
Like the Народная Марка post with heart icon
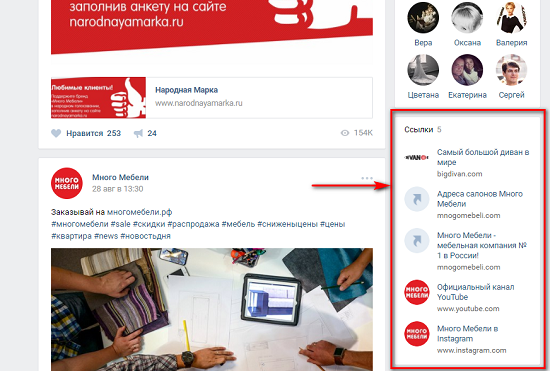point(56,133)
